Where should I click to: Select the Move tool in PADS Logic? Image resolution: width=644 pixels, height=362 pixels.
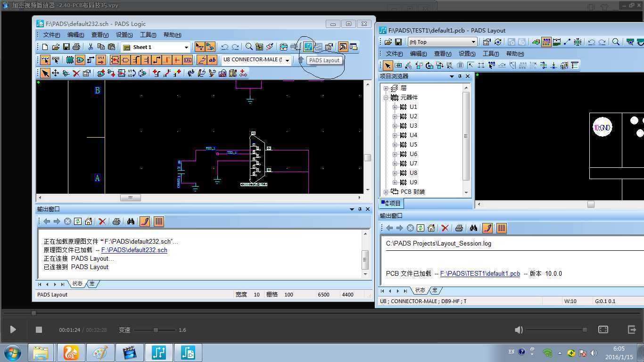(x=55, y=73)
